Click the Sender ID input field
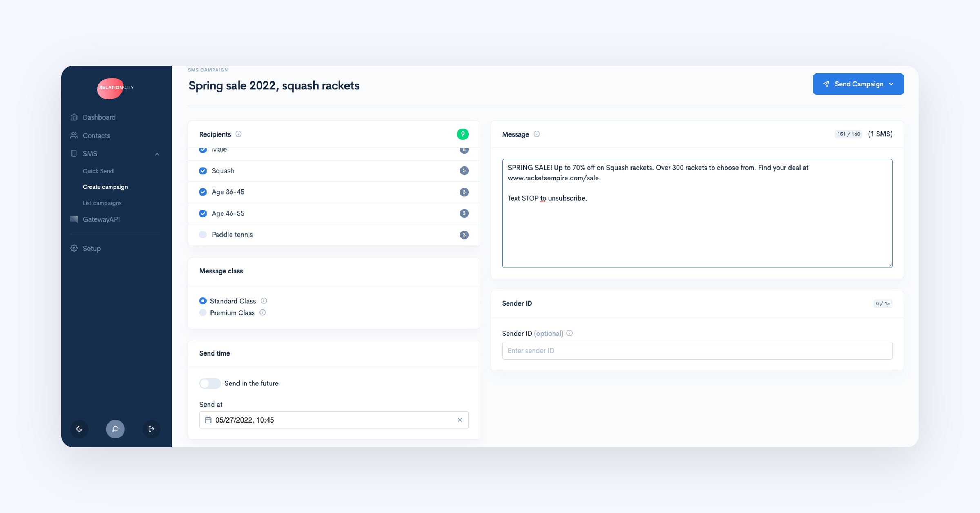This screenshot has height=513, width=980. pos(697,350)
